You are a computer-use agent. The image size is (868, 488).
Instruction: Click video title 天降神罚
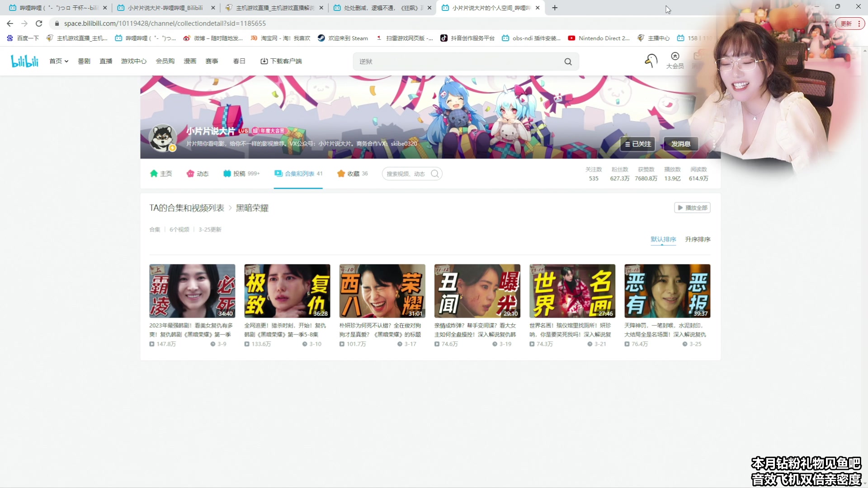(x=665, y=330)
